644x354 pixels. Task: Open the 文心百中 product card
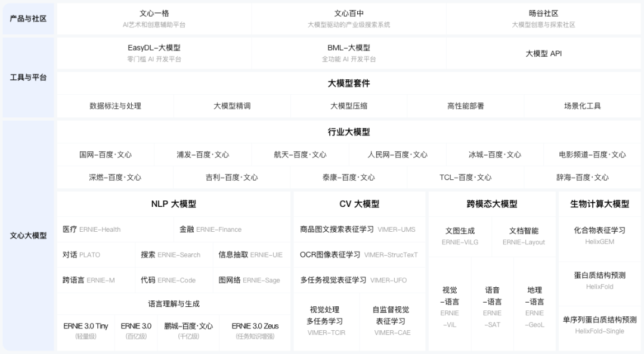coord(349,19)
